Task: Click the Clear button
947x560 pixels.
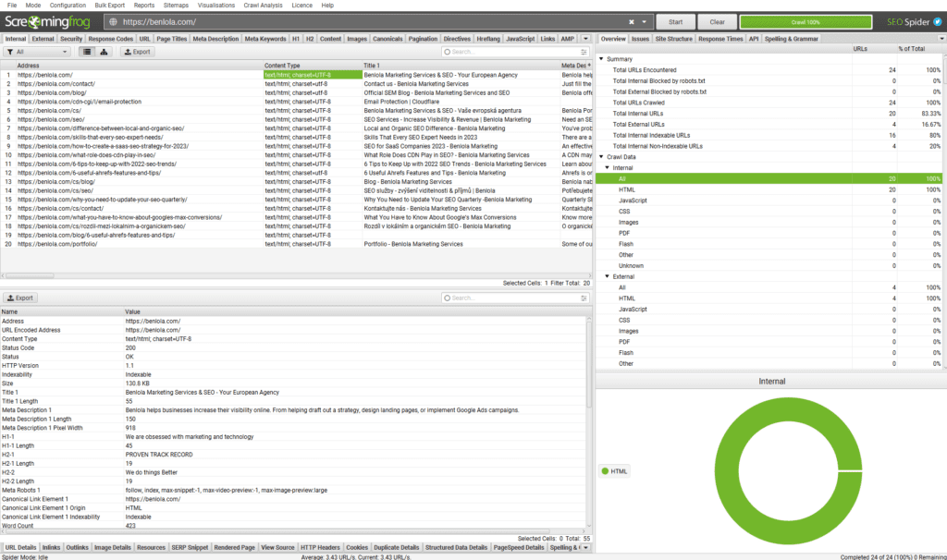Action: click(x=717, y=22)
